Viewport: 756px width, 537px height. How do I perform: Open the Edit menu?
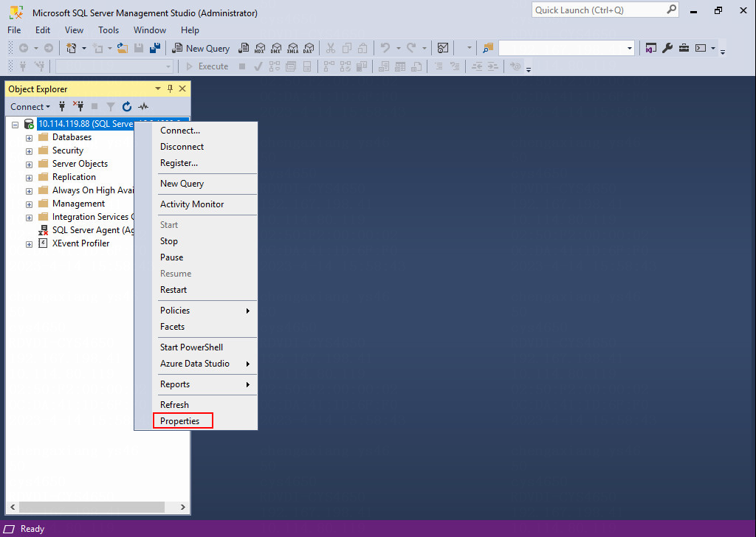click(x=42, y=30)
